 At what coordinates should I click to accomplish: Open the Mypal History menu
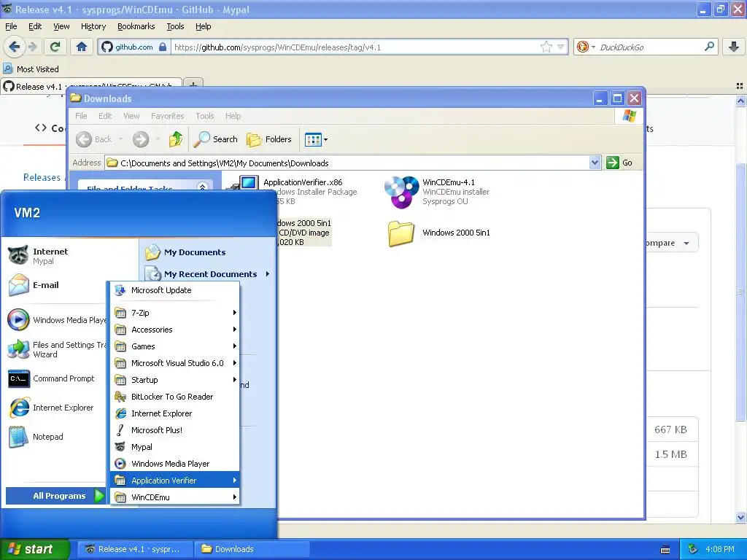(x=93, y=26)
